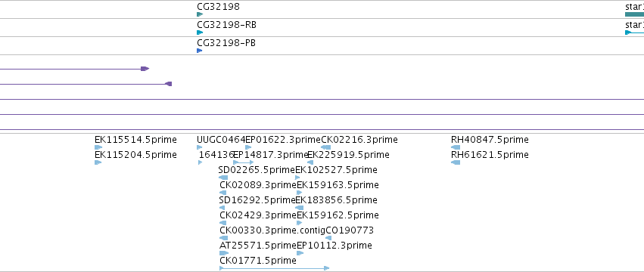
Task: Click the RH40847.5prime feature glyph
Action: (x=456, y=147)
